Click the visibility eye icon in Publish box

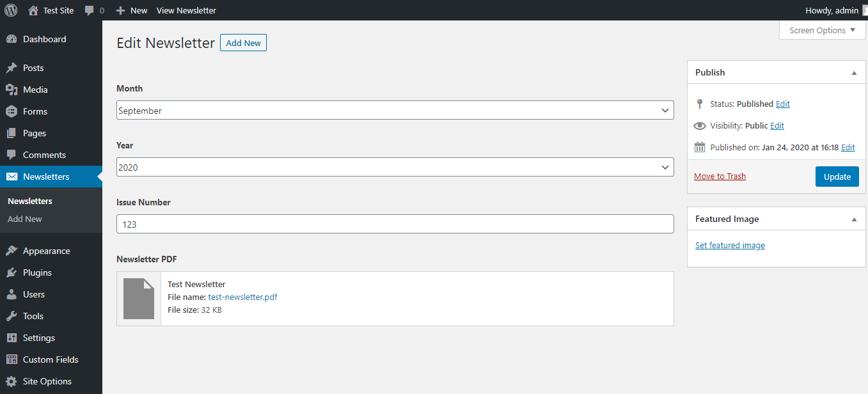click(x=700, y=126)
